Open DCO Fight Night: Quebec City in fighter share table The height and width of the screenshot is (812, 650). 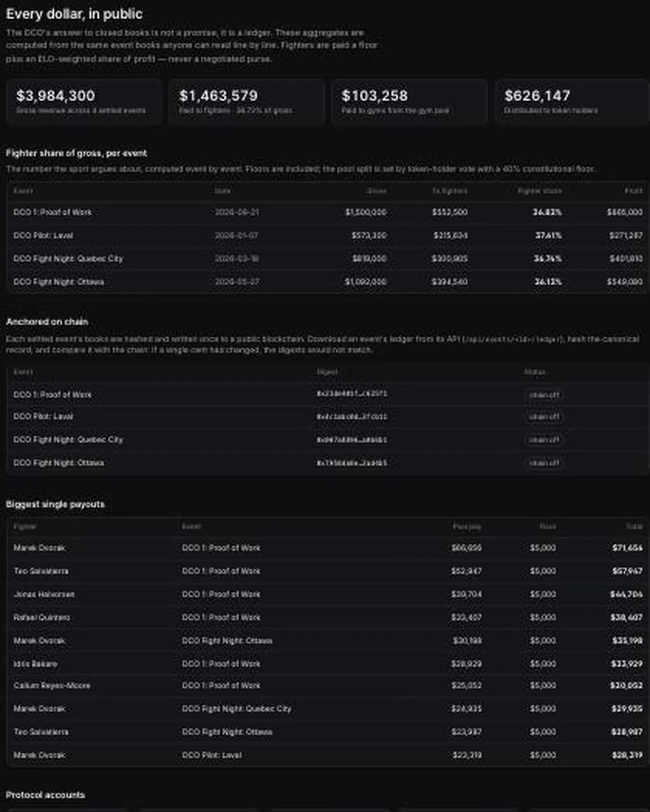click(x=68, y=258)
